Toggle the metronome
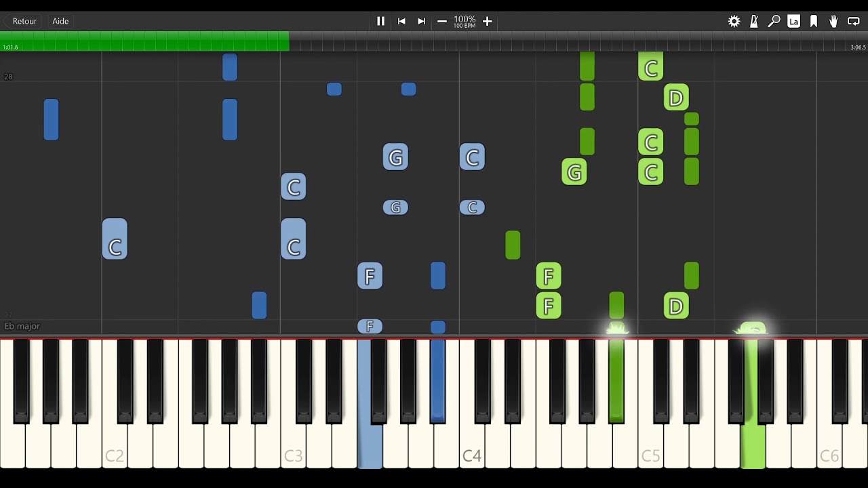 click(x=753, y=21)
